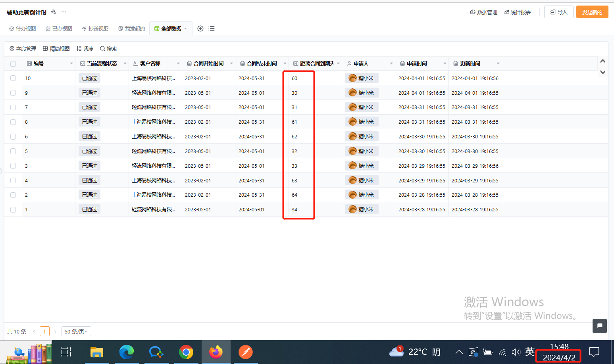This screenshot has height=364, width=614.
Task: Toggle 紧凑 compact row layout
Action: (85, 49)
